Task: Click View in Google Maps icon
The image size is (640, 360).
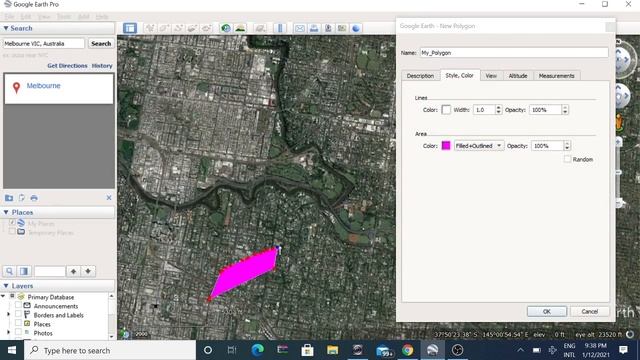Action: point(342,28)
